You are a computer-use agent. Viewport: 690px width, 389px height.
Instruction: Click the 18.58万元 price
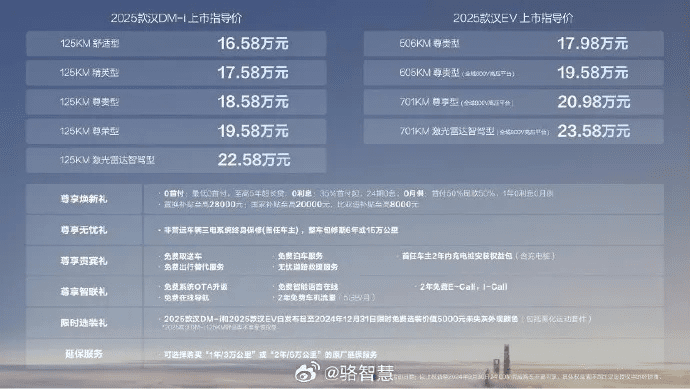tap(253, 102)
